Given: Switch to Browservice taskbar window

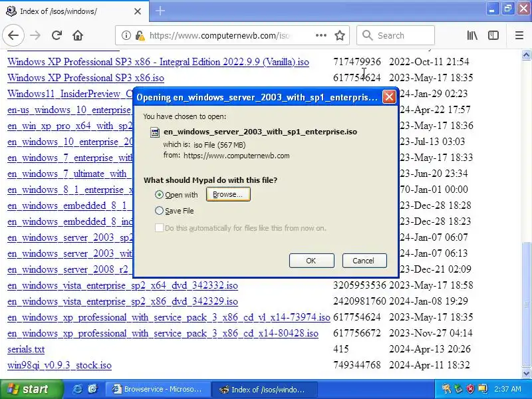Looking at the screenshot, I should click(157, 389).
